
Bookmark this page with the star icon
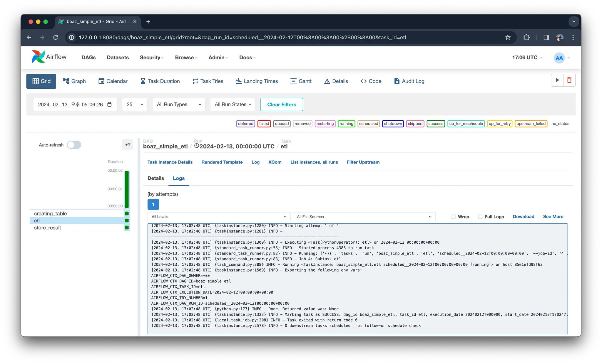coord(508,38)
